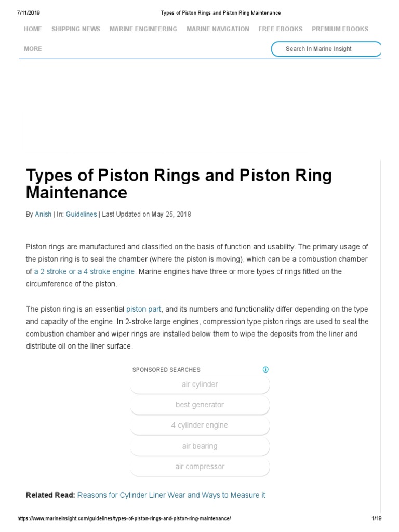
Task: Open MARINE NAVIGATION menu item
Action: click(x=218, y=29)
